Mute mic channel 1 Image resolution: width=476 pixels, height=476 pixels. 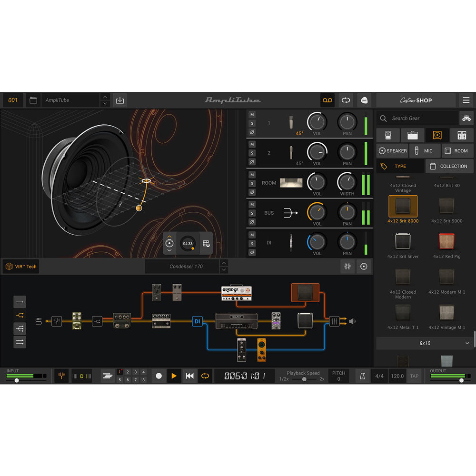[x=252, y=115]
